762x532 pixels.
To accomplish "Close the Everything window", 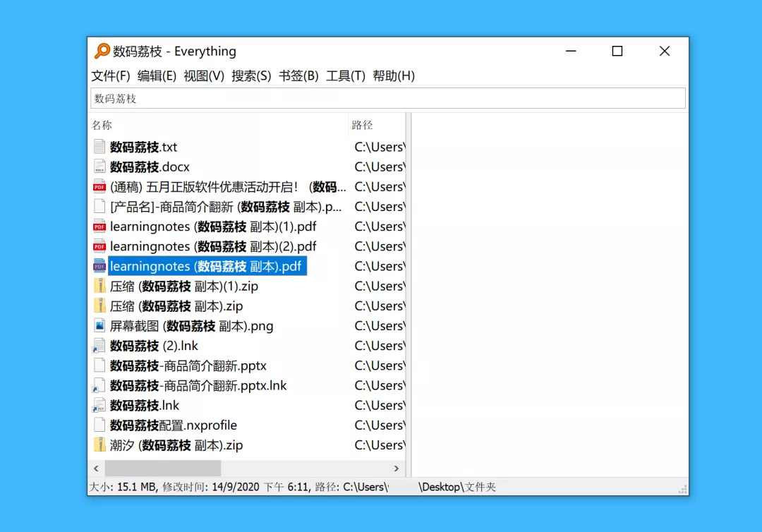I will point(665,51).
